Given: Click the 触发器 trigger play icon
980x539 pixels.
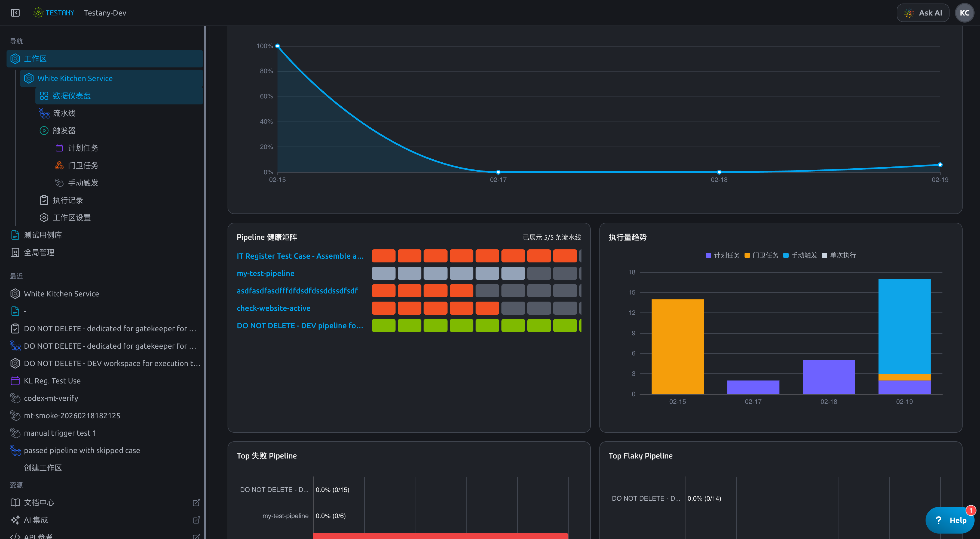Looking at the screenshot, I should (44, 130).
